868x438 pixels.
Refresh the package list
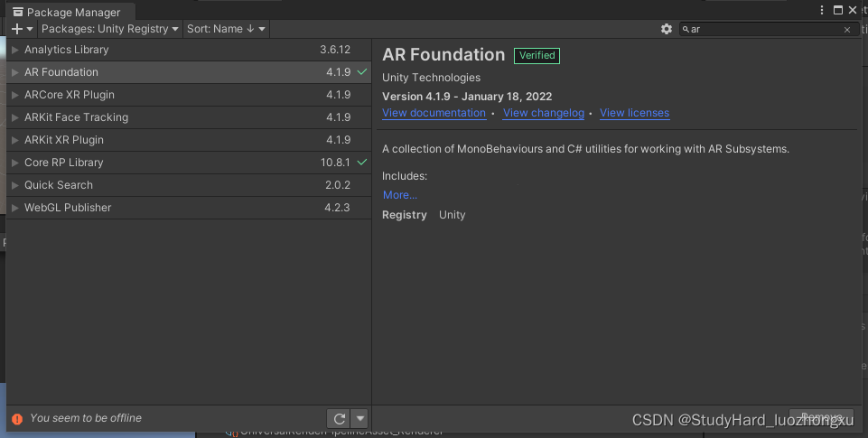click(340, 419)
